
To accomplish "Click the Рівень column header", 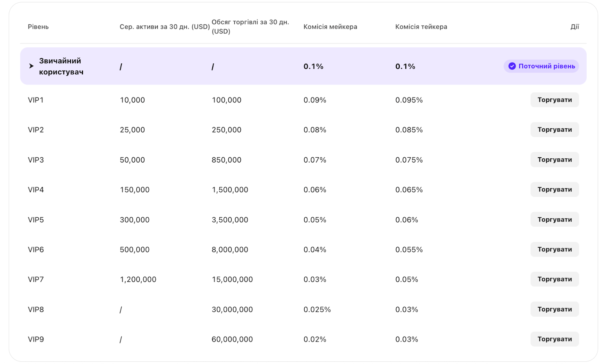I will tap(38, 27).
